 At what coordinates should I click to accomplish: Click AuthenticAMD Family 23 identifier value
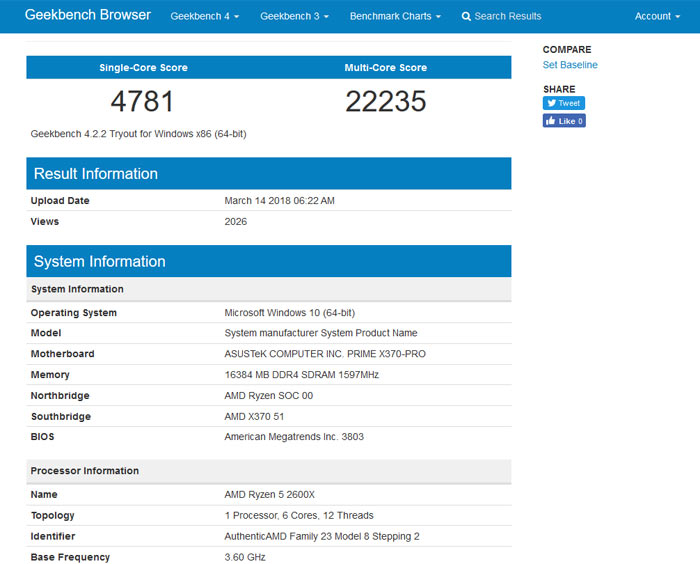point(322,537)
